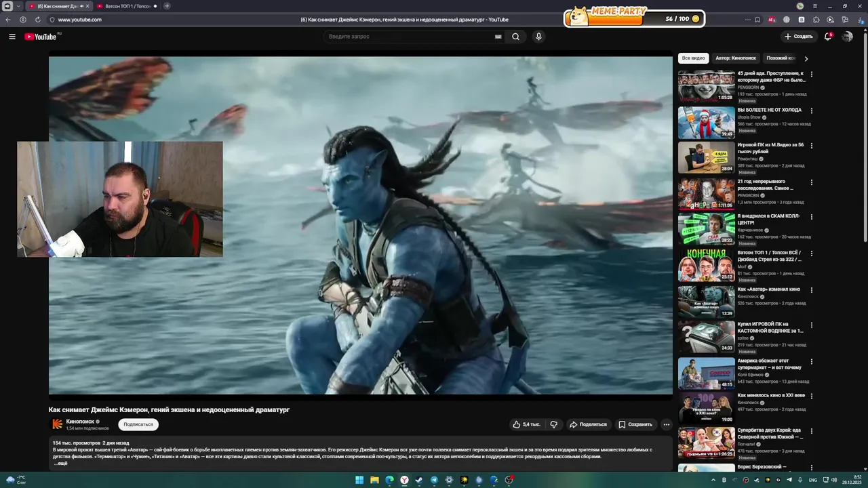Open the on-screen keyboard in search box
Viewport: 868px width, 488px height.
tap(498, 37)
